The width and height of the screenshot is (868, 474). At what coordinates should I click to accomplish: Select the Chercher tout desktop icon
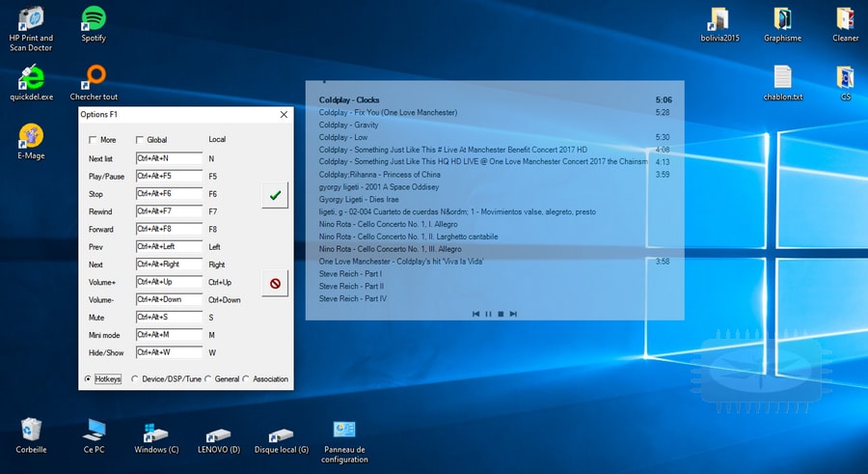[x=94, y=82]
